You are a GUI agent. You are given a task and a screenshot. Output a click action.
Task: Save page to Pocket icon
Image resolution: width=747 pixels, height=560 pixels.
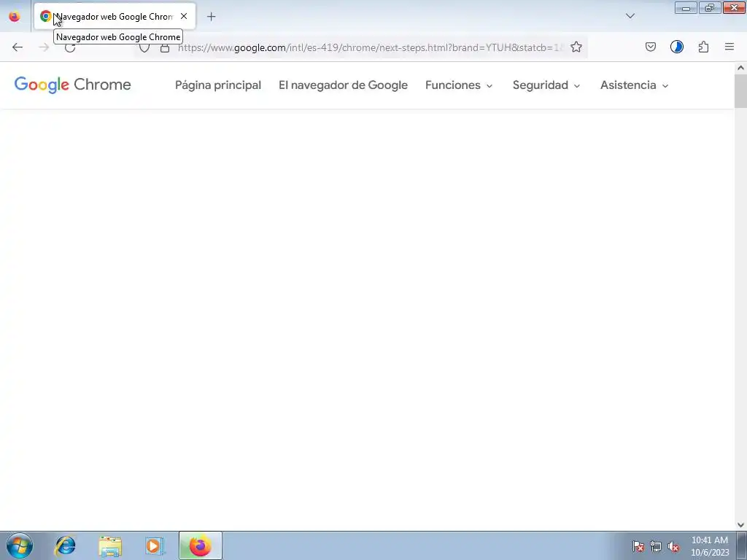650,47
